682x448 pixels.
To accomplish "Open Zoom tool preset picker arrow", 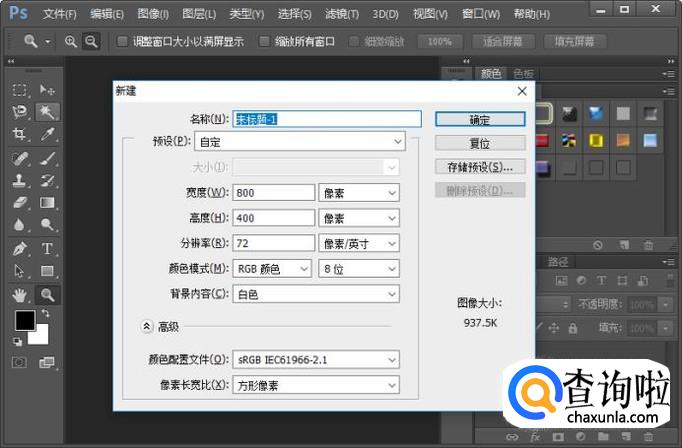I will pos(47,42).
